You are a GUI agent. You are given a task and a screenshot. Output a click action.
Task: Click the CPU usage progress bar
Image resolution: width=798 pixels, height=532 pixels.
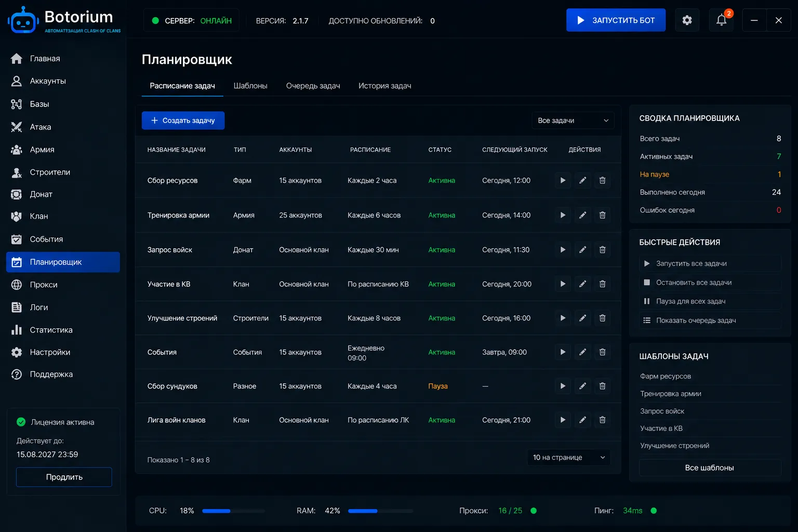pyautogui.click(x=233, y=511)
